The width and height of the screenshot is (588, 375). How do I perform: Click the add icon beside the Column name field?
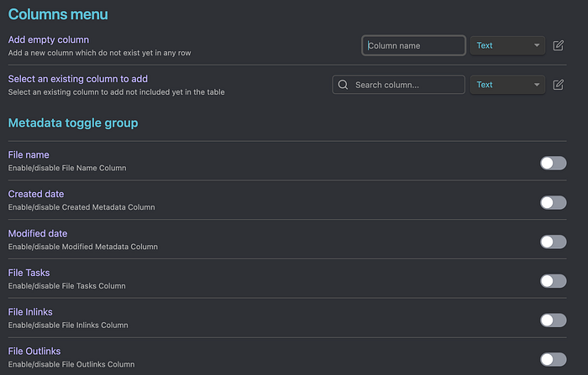559,45
